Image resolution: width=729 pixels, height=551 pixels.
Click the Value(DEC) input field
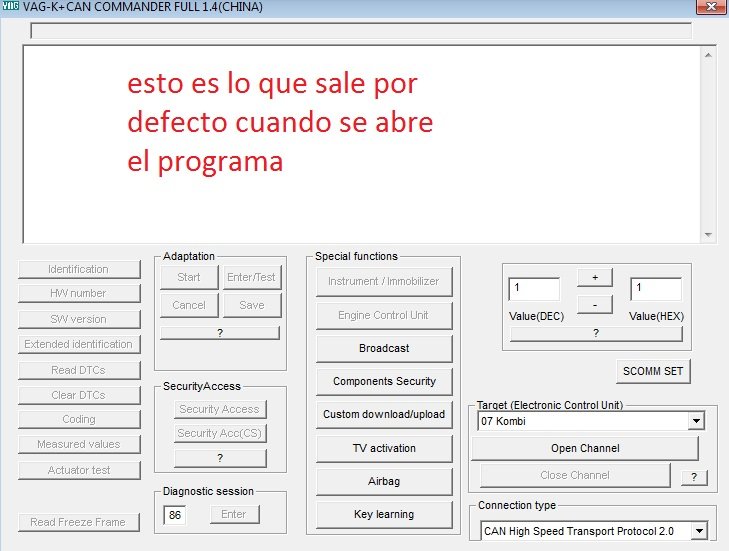pyautogui.click(x=534, y=289)
